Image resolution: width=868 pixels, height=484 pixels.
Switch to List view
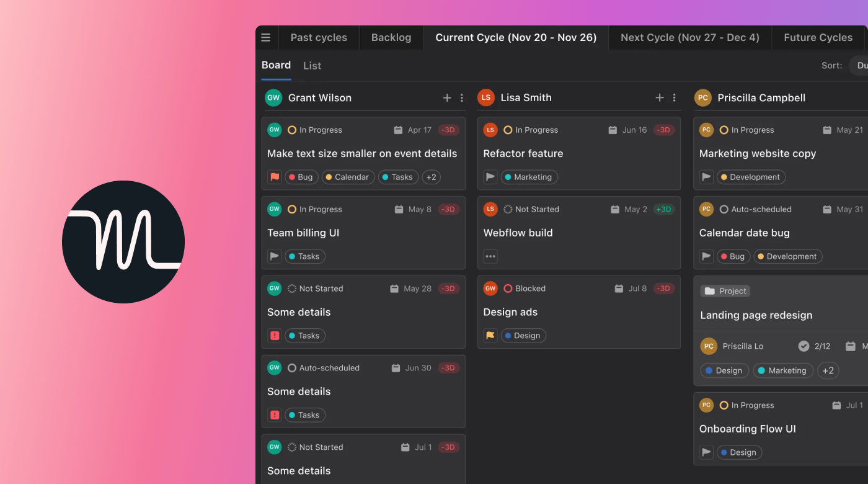point(312,66)
